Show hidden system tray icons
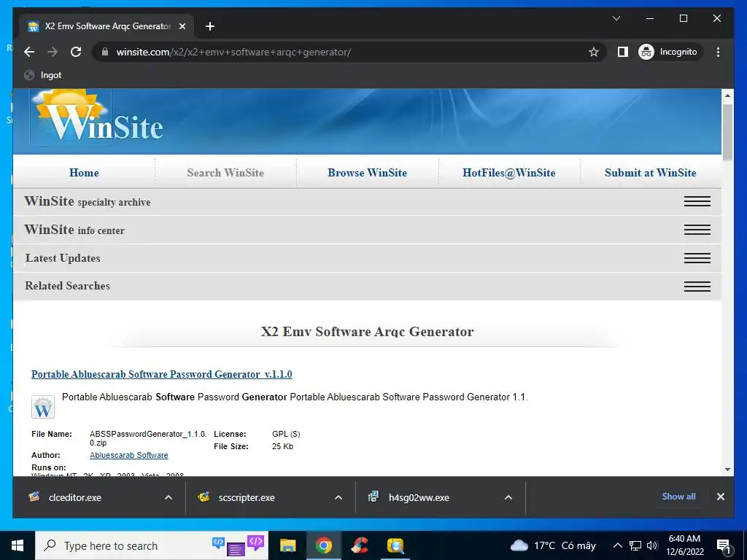The width and height of the screenshot is (747, 560). pos(617,545)
